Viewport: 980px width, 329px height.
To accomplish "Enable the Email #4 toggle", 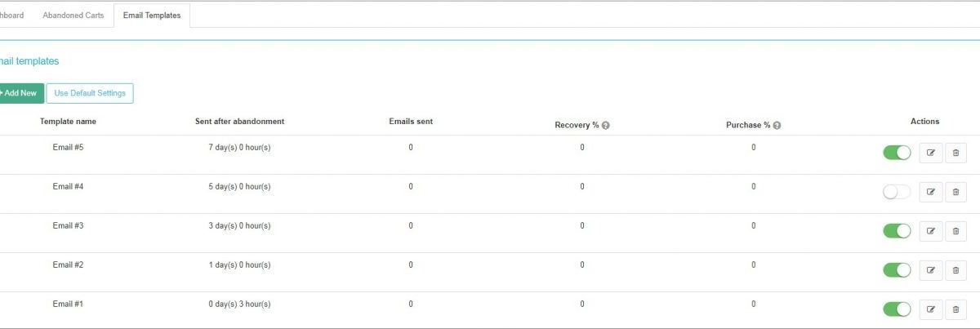I will (x=897, y=192).
